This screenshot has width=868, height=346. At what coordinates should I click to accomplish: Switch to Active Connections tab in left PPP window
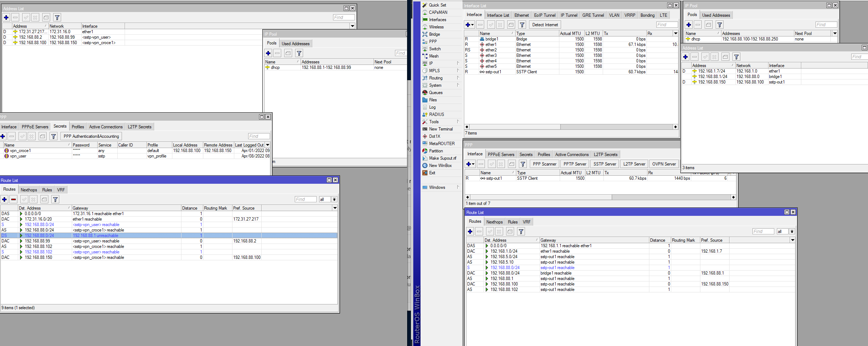[106, 127]
